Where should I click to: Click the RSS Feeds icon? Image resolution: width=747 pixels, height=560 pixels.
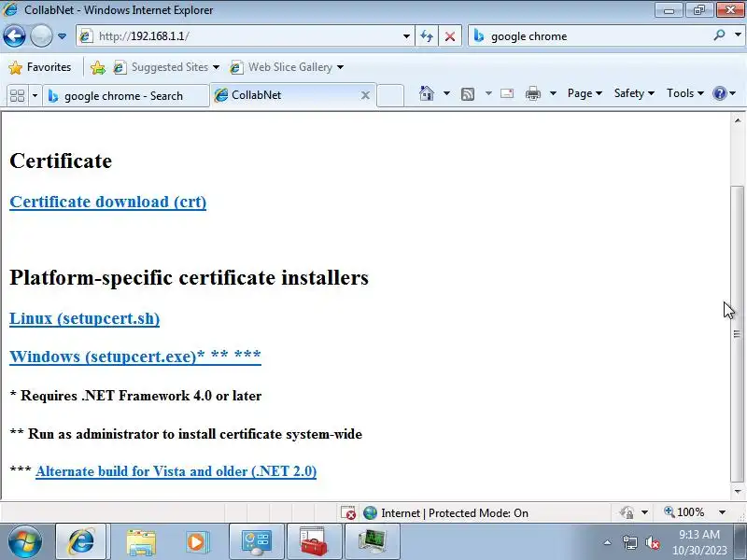coord(468,94)
